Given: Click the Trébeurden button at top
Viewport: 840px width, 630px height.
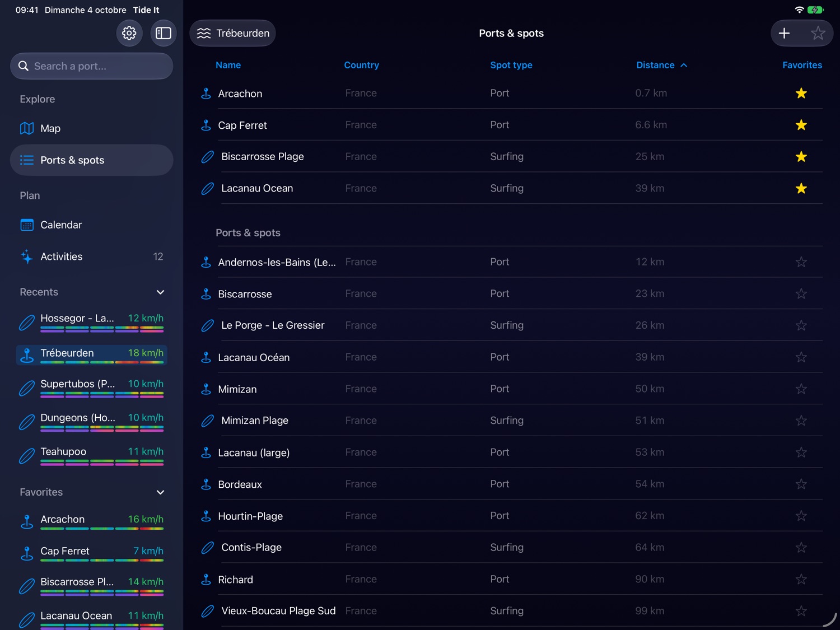Looking at the screenshot, I should tap(232, 33).
